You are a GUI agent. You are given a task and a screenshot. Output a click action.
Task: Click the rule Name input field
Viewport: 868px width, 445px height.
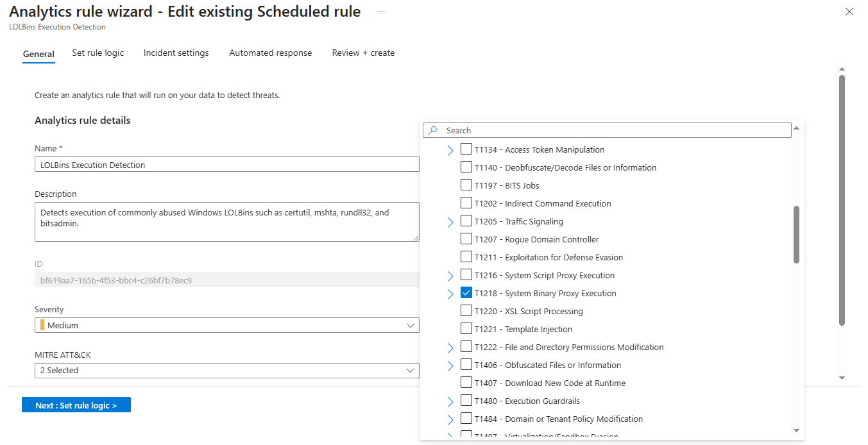pos(227,165)
